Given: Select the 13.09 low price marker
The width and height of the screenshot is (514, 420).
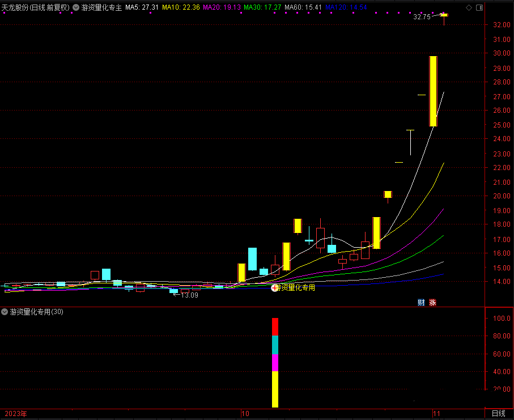Looking at the screenshot, I should pos(189,295).
